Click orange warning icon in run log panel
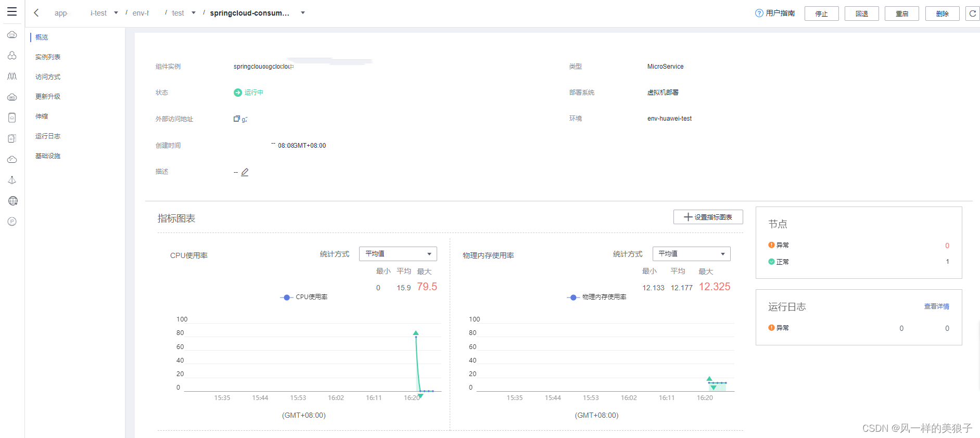The image size is (980, 438). 771,328
